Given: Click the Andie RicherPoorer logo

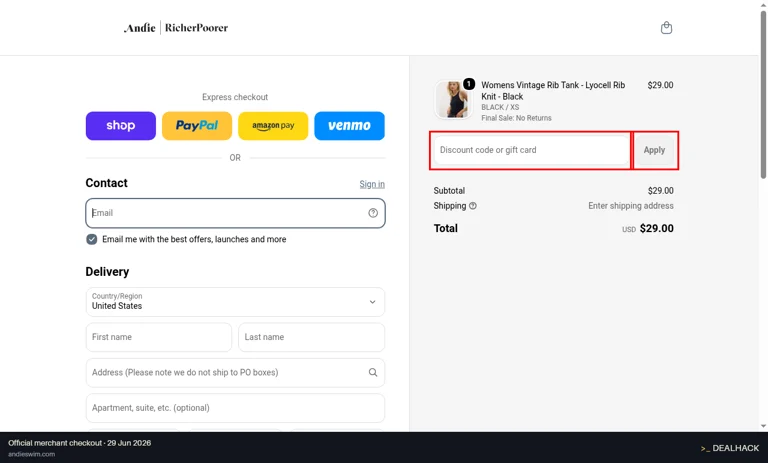Looking at the screenshot, I should tap(176, 28).
